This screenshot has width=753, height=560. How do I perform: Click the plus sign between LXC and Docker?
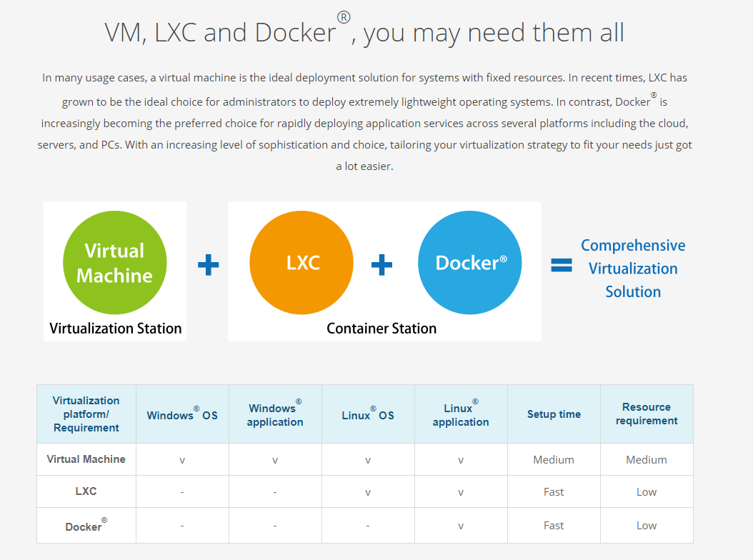click(382, 264)
